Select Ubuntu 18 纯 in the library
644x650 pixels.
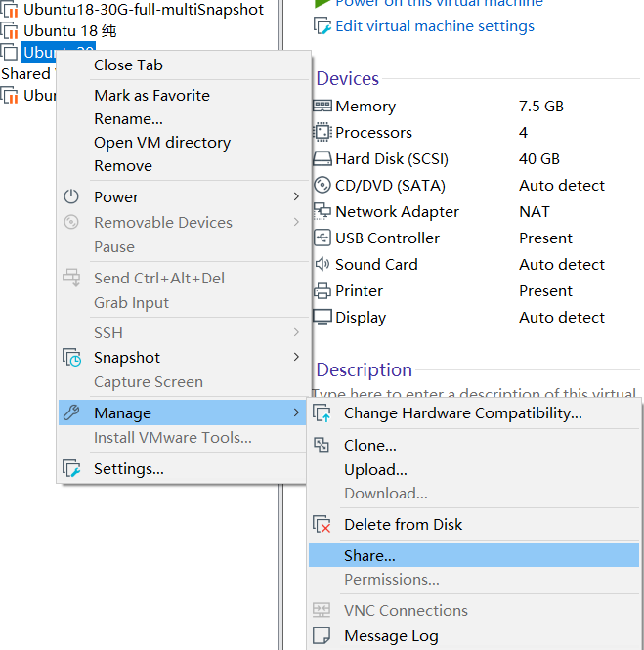point(70,31)
